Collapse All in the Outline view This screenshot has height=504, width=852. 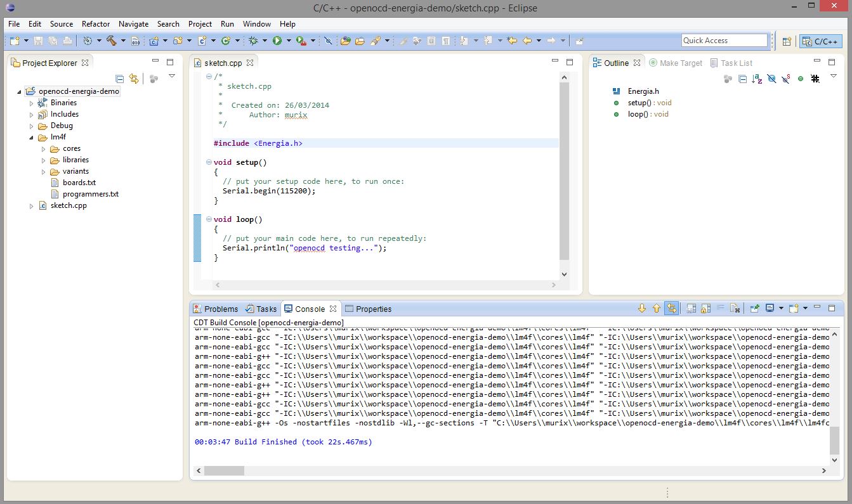(x=742, y=79)
